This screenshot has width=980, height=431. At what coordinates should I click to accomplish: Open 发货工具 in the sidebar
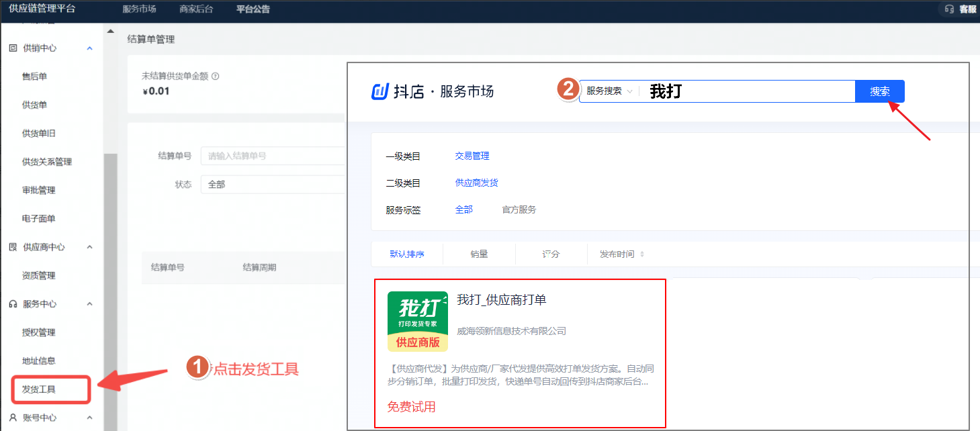[x=39, y=389]
